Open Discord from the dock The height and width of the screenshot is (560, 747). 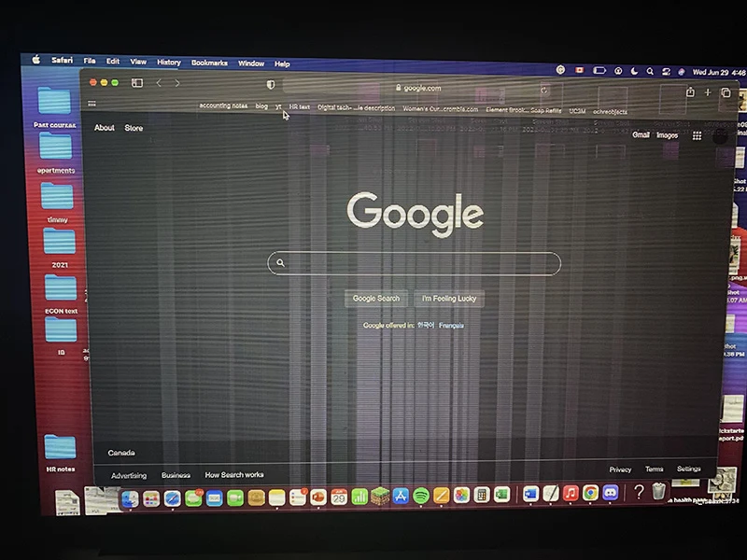611,493
